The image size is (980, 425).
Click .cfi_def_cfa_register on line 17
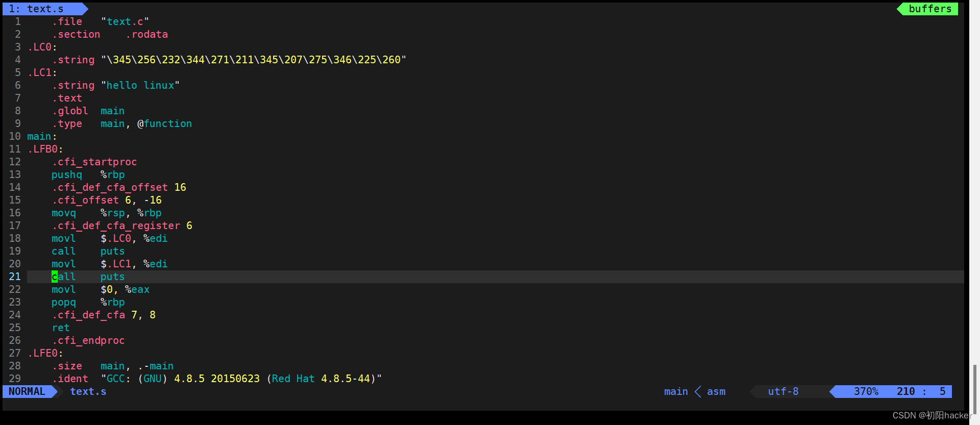116,226
